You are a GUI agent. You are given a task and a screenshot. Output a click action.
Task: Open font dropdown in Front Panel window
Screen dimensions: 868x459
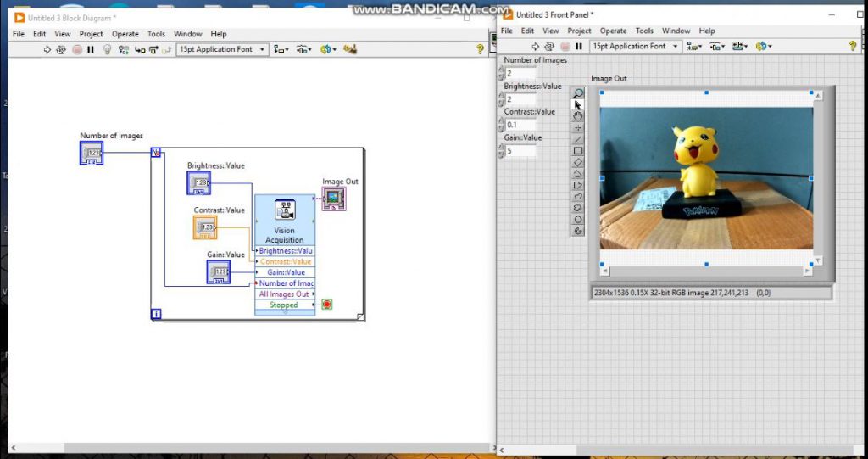tap(636, 47)
